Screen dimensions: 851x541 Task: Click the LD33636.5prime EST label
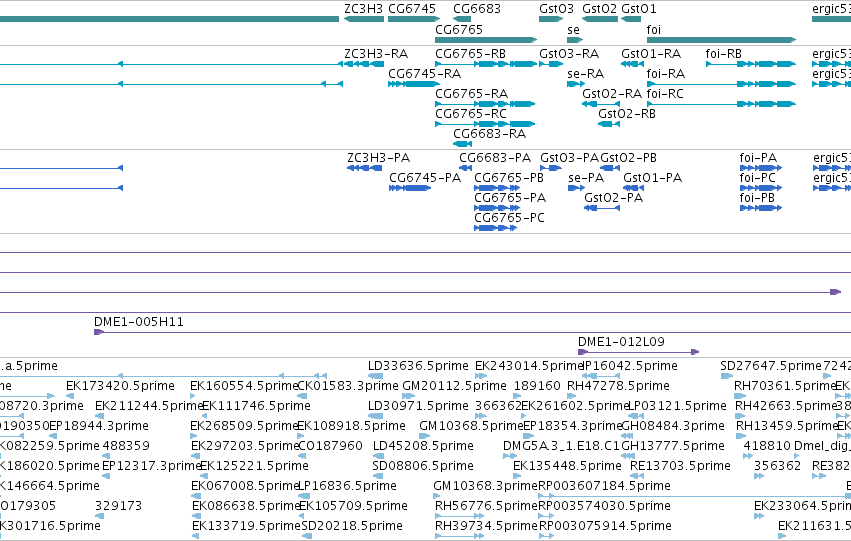418,366
